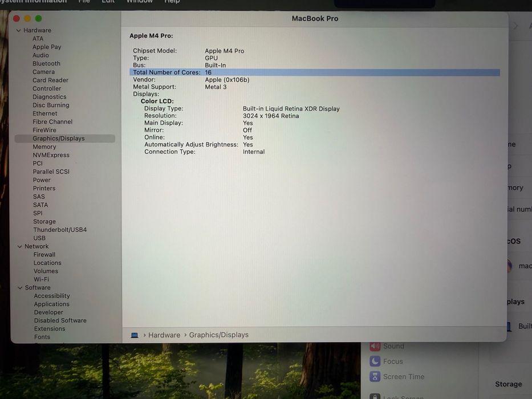Select Fibre Channel in sidebar
Image resolution: width=532 pixels, height=399 pixels.
pyautogui.click(x=52, y=122)
